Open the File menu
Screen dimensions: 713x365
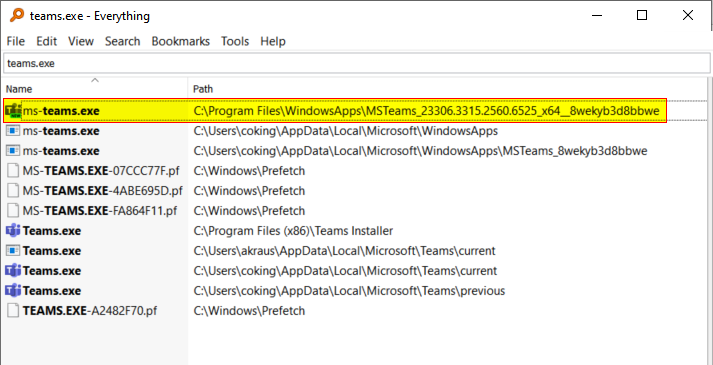(16, 41)
